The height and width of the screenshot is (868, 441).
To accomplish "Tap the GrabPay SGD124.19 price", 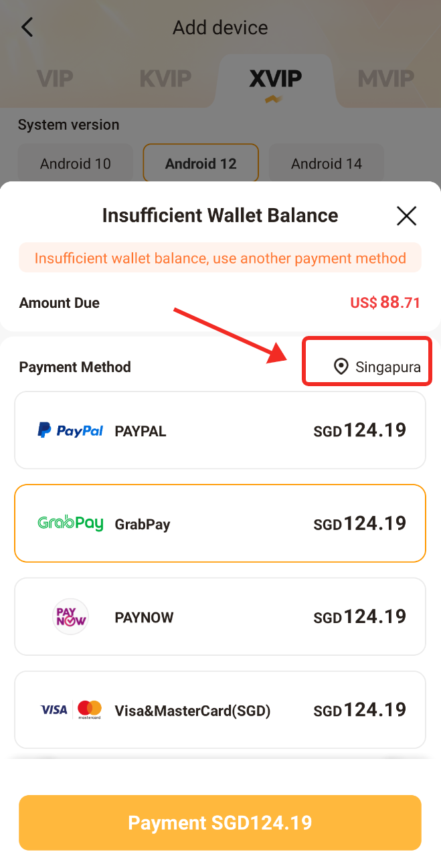I will (x=360, y=523).
